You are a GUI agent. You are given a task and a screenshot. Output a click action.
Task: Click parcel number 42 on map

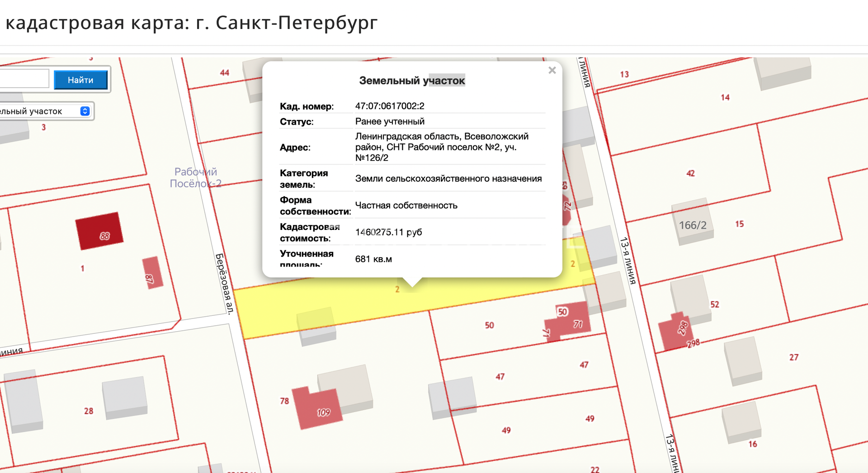pos(690,173)
